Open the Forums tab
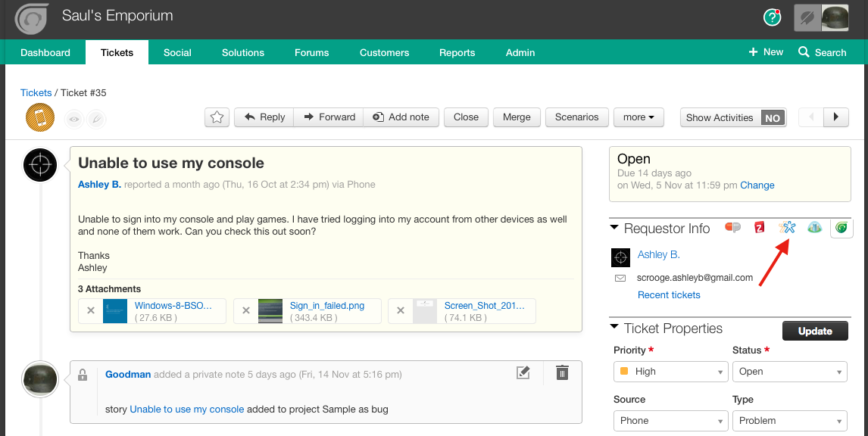 pyautogui.click(x=311, y=52)
